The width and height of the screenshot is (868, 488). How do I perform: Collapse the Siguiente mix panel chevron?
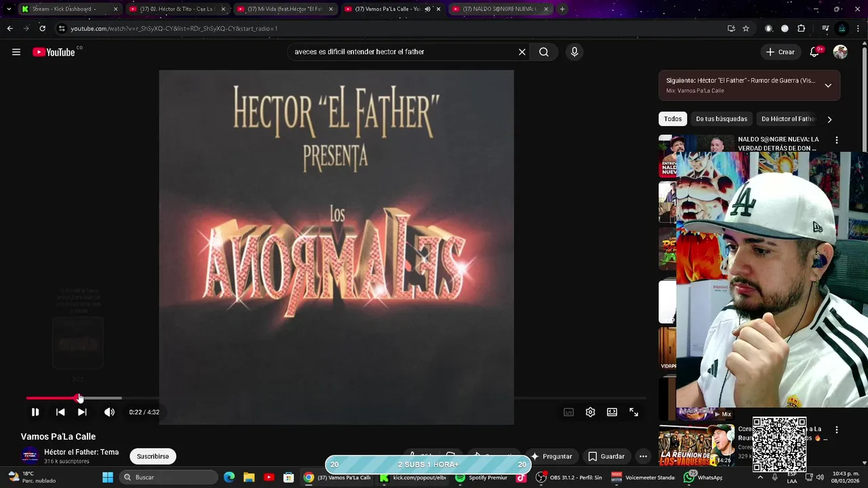coord(828,85)
